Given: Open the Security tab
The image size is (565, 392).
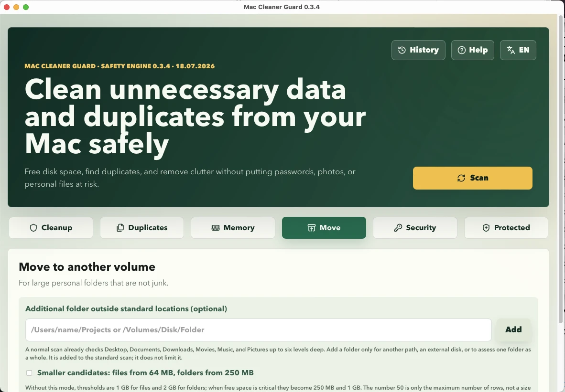Looking at the screenshot, I should click(415, 228).
